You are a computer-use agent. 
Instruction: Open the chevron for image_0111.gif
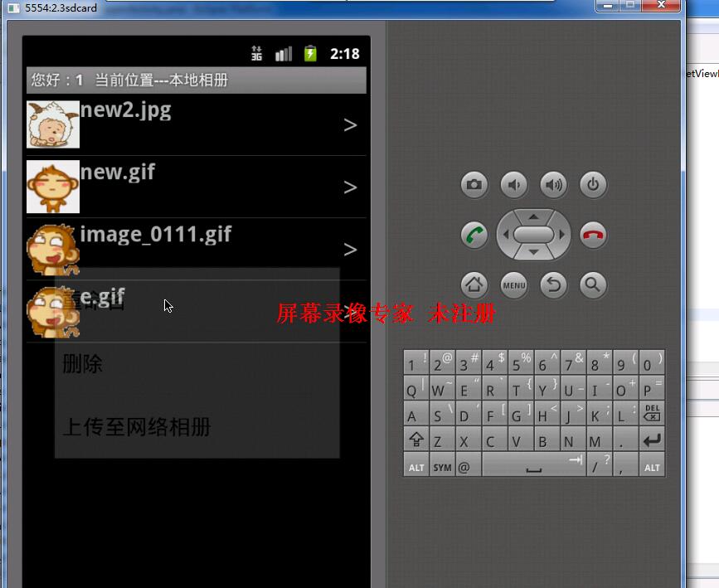(x=350, y=249)
